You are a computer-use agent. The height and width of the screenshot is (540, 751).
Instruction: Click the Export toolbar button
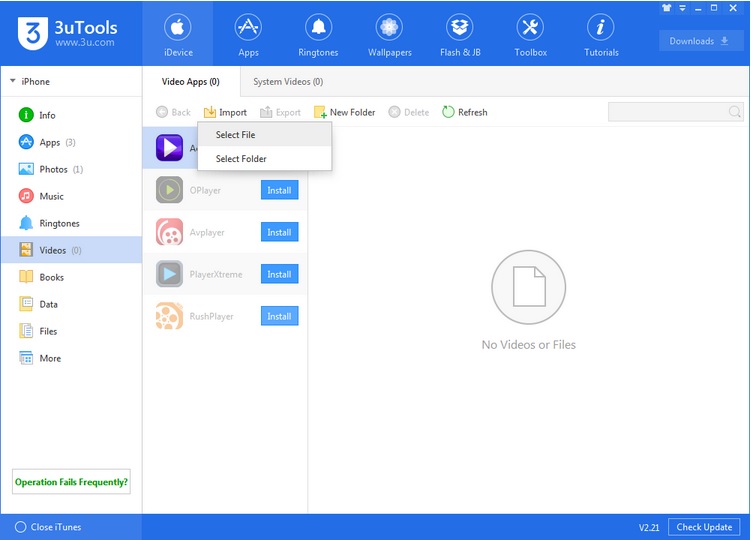280,112
